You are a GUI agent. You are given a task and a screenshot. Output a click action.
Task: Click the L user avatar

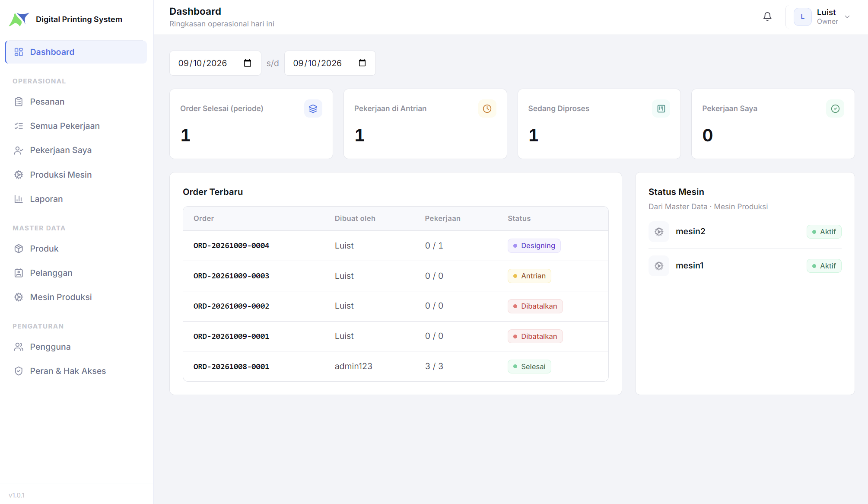(x=802, y=17)
